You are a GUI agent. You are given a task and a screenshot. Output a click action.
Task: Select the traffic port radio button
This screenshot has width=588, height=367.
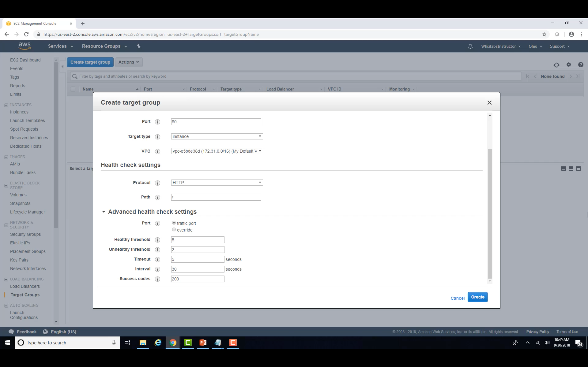[x=174, y=223]
